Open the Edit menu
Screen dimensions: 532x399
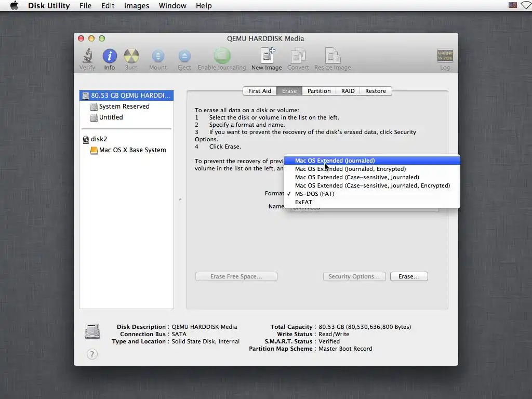108,5
